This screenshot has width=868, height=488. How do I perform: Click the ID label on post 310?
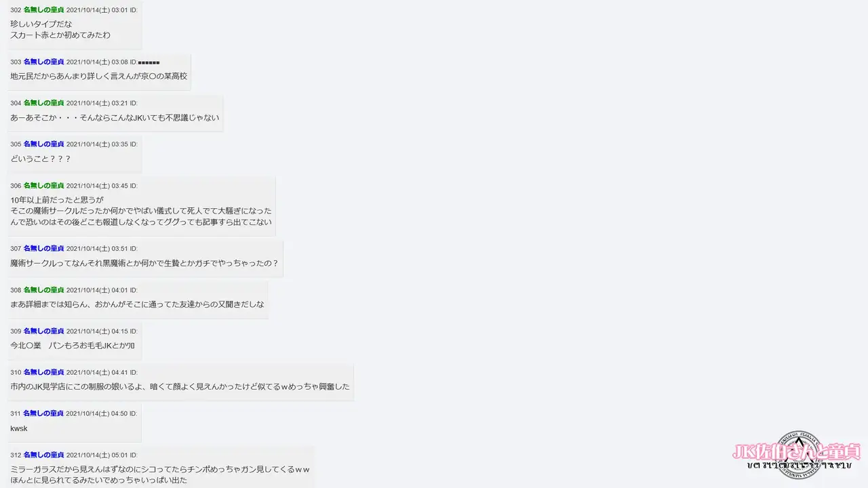click(134, 372)
